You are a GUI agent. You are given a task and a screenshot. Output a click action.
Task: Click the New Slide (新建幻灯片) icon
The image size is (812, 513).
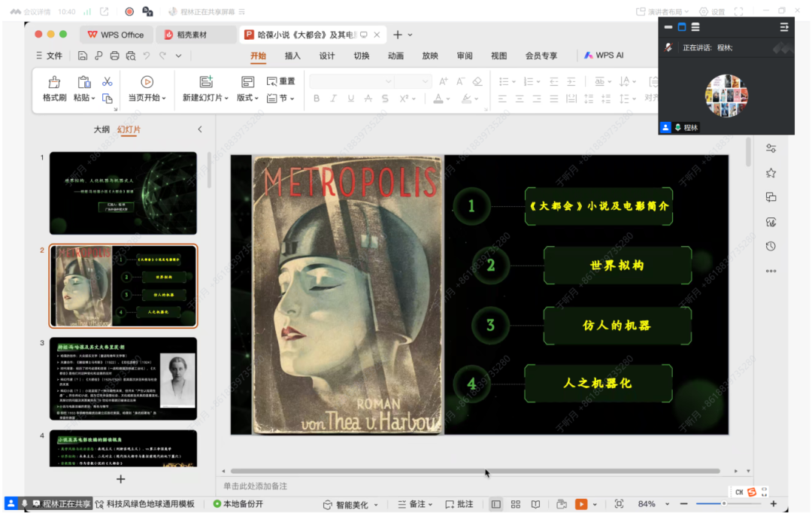206,82
